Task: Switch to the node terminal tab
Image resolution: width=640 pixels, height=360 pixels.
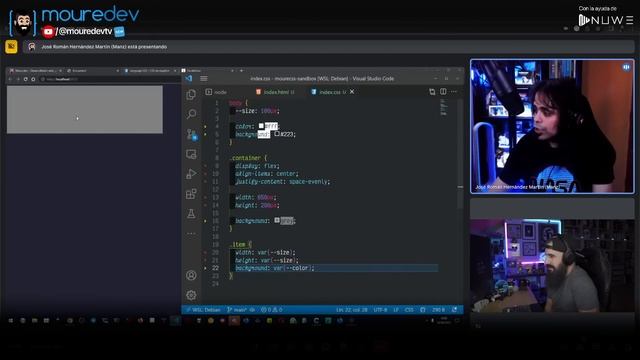Action: click(x=216, y=92)
